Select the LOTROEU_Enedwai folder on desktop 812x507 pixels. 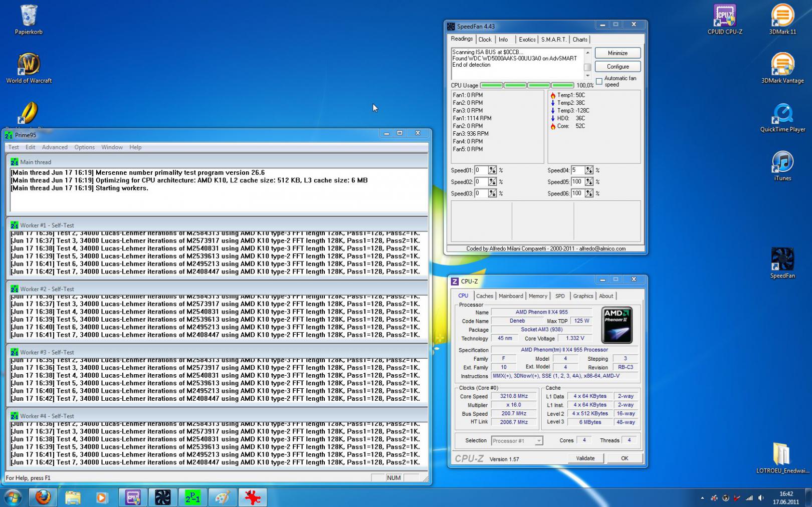782,458
